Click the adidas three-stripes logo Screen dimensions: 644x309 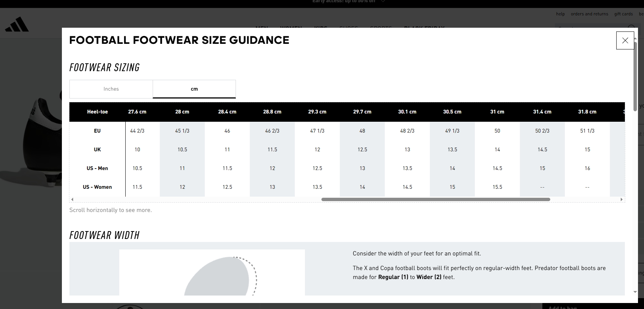coord(17,24)
